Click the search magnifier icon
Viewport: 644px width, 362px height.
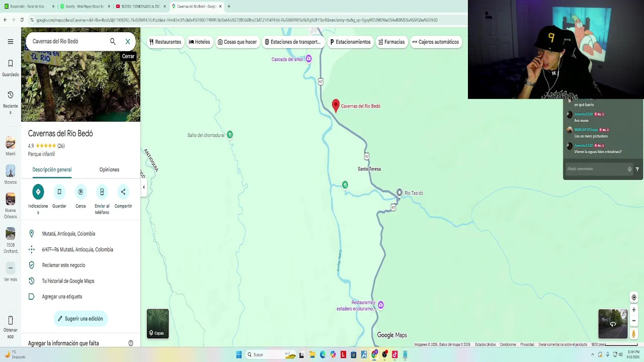tap(113, 42)
